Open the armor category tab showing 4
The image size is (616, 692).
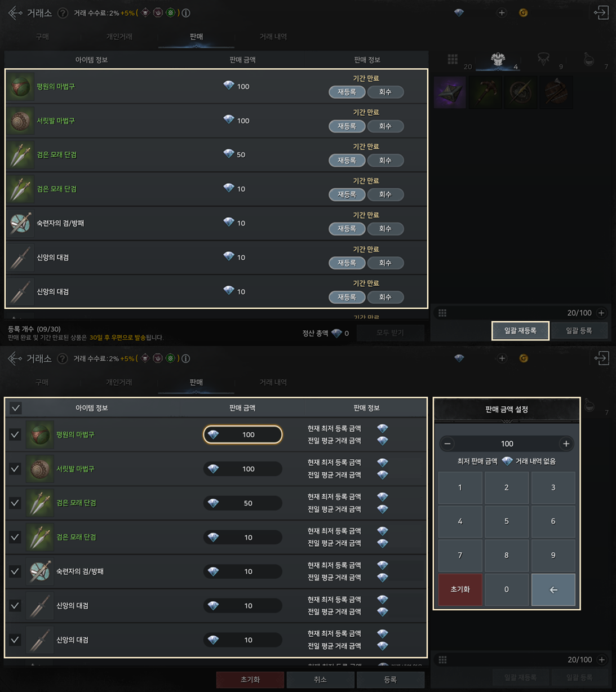pos(498,60)
